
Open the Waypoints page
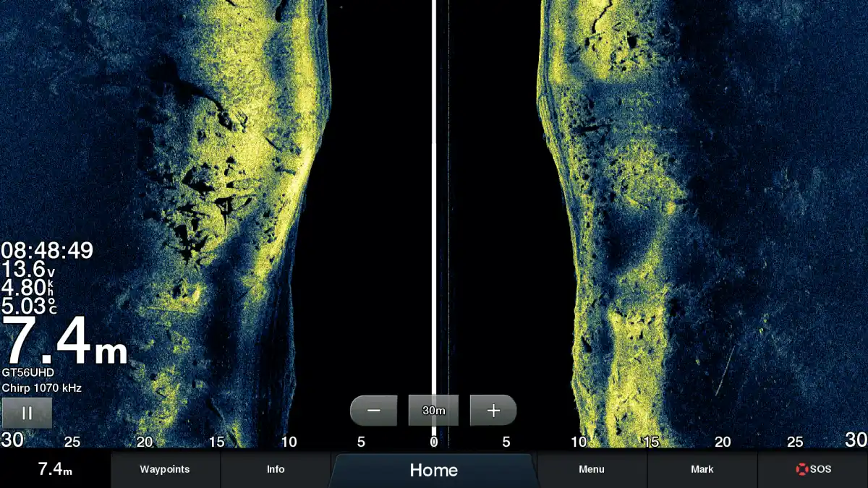(x=165, y=469)
